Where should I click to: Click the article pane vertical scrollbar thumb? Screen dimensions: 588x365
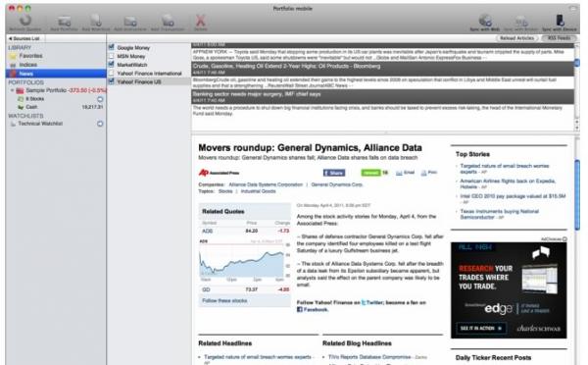[x=577, y=194]
